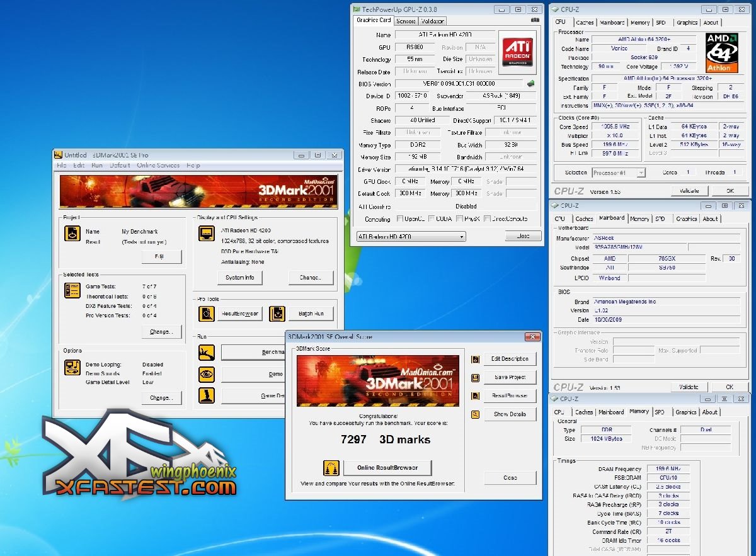The height and width of the screenshot is (556, 756).
Task: Open the Help menu in 3DMark2001
Action: click(193, 166)
